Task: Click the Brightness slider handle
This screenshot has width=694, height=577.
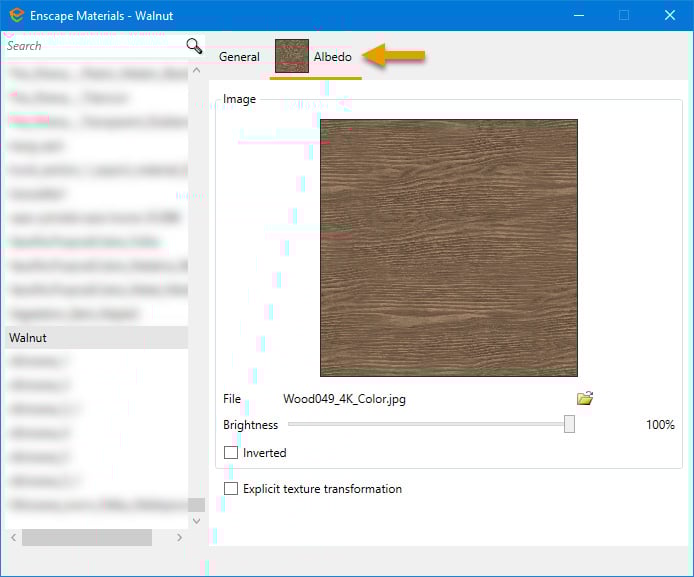Action: tap(569, 425)
